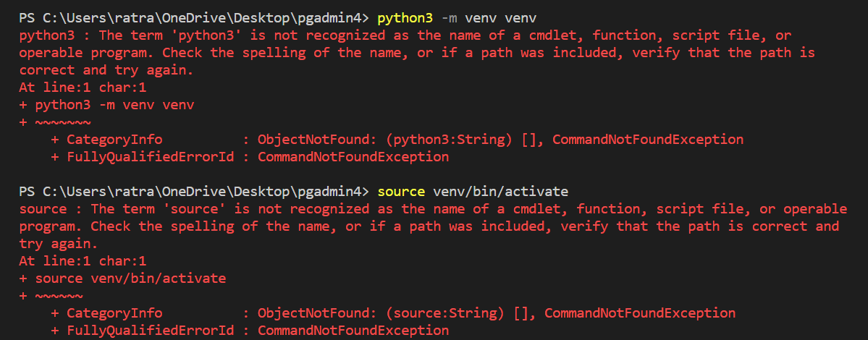This screenshot has width=868, height=340.
Task: Click venv/bin/activate argument on the second prompt line
Action: click(500, 191)
